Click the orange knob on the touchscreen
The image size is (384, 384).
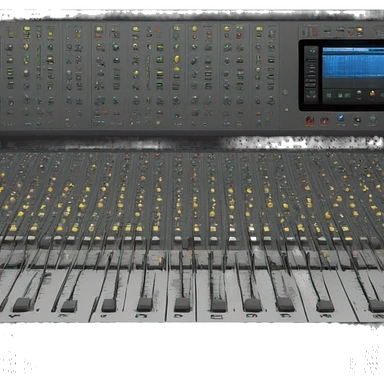(372, 93)
